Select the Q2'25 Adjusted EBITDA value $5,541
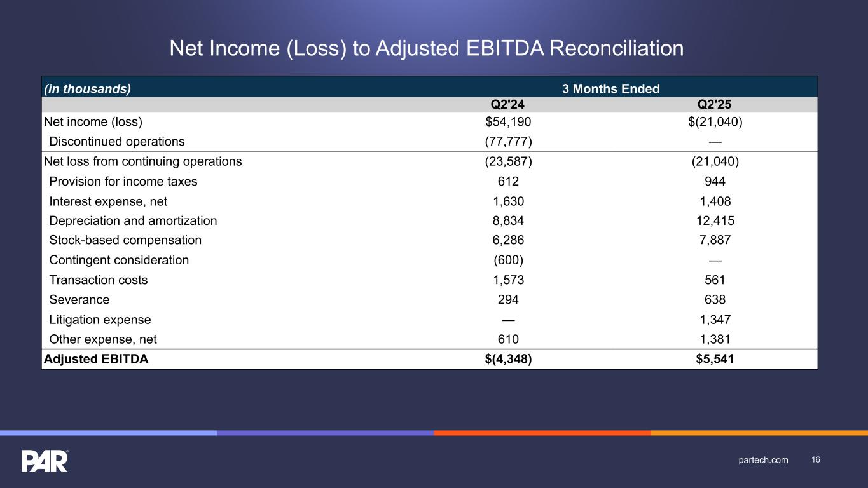 [x=715, y=359]
